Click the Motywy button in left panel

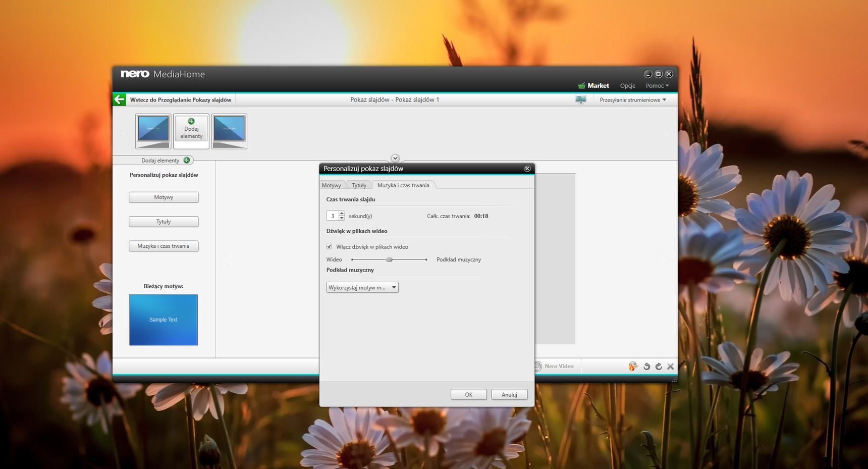pos(164,197)
